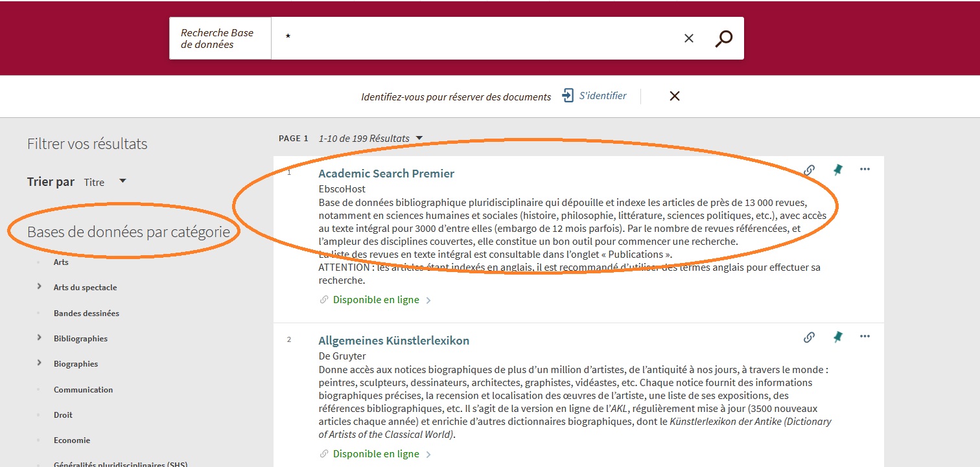Click the EbscoHost provider text
Image resolution: width=980 pixels, height=467 pixels.
(x=342, y=189)
